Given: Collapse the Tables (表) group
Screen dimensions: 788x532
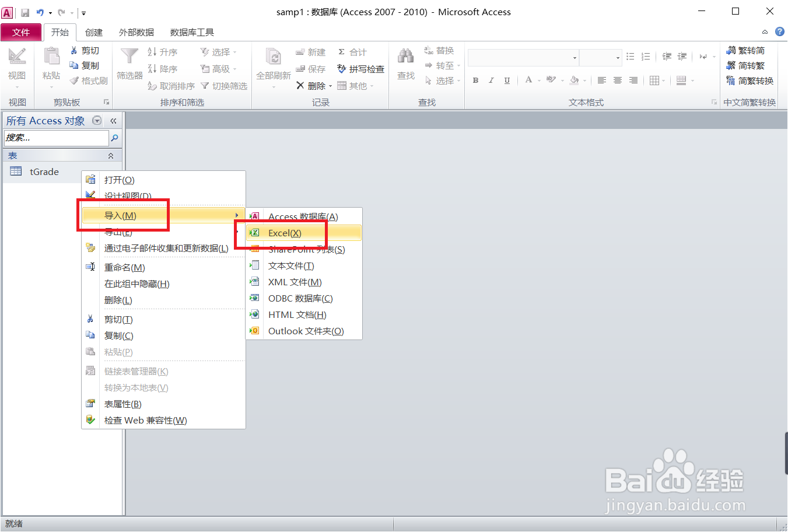Looking at the screenshot, I should point(111,156).
